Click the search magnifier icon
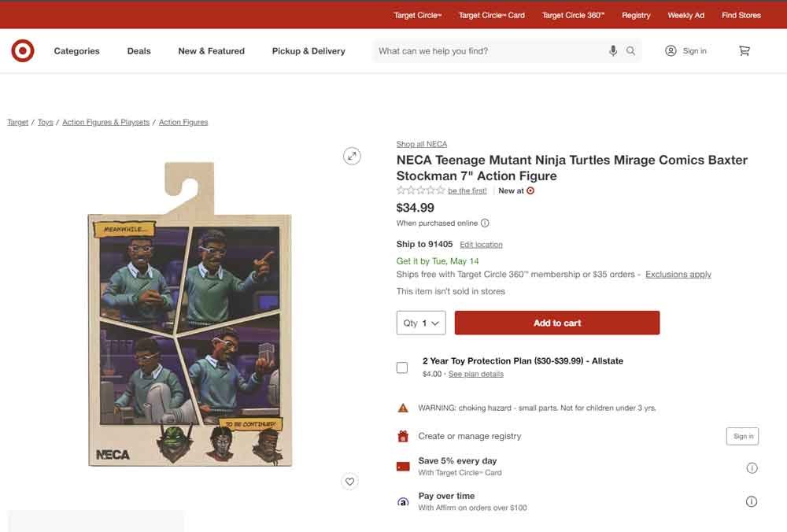The image size is (787, 532). click(630, 50)
